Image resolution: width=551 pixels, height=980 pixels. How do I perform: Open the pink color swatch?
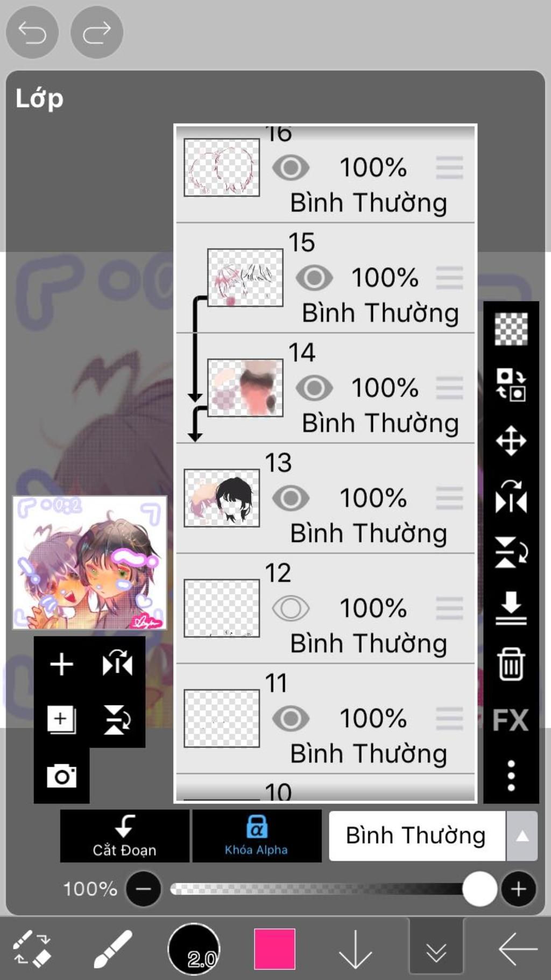click(x=274, y=949)
